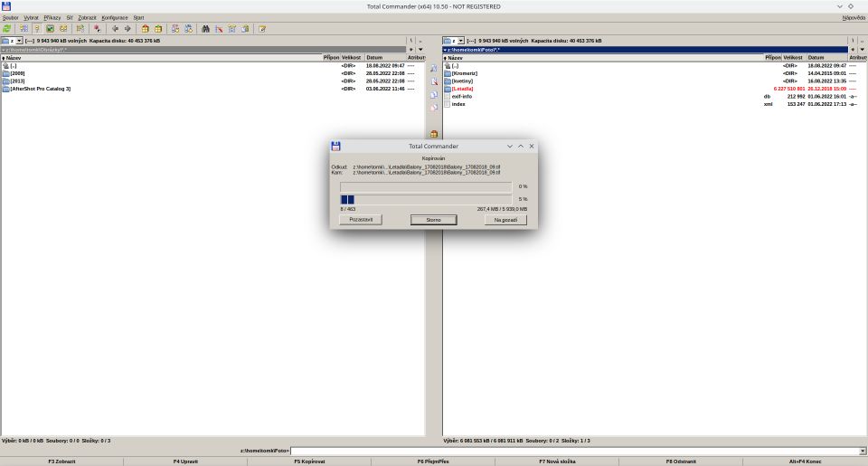Go to root directory in left panel
Screen dimensions: 868x466
[x=410, y=41]
